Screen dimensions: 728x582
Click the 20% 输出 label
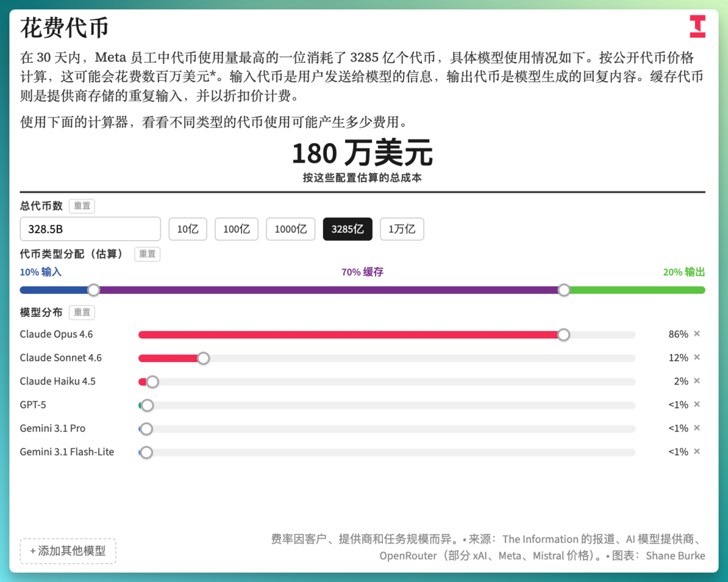click(x=684, y=272)
